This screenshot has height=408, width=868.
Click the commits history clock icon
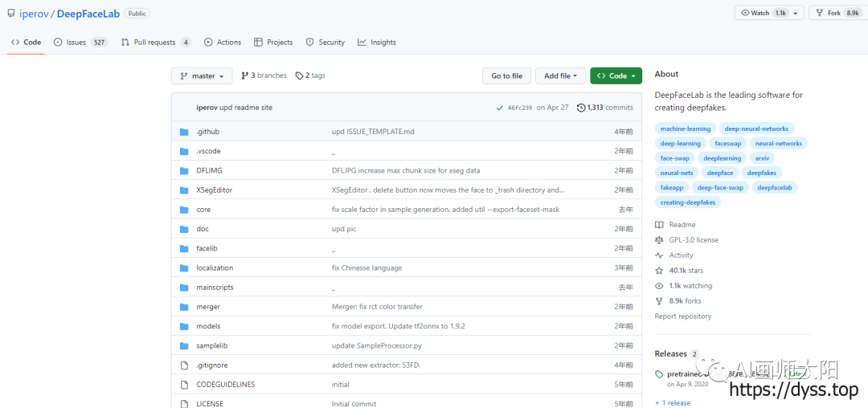coord(581,108)
